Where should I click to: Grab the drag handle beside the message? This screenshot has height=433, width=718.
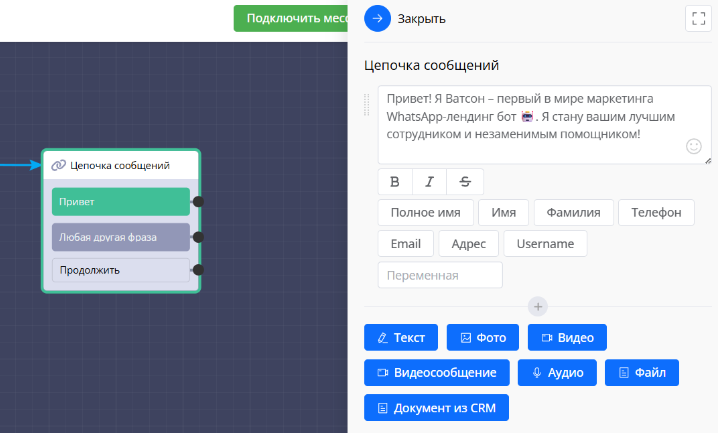(367, 104)
